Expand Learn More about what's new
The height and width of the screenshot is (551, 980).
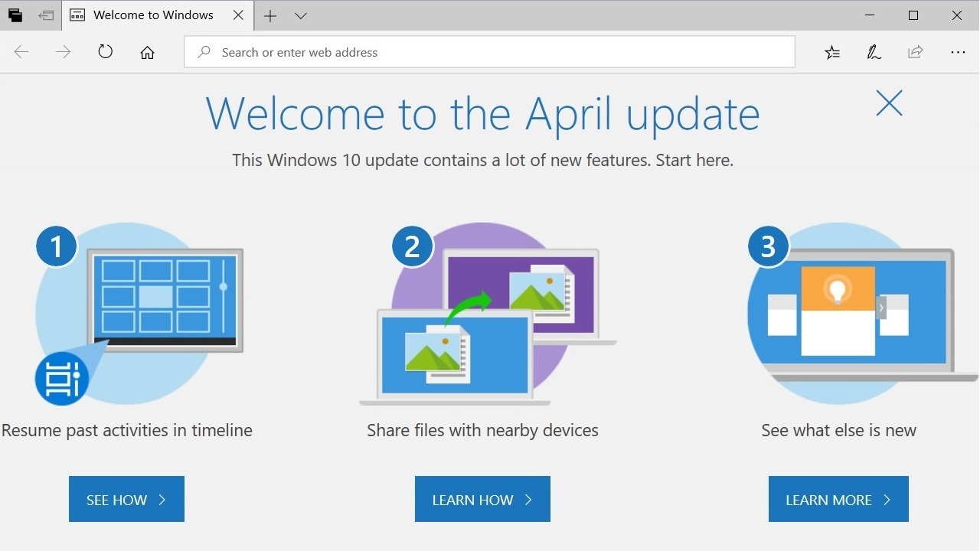click(x=838, y=499)
